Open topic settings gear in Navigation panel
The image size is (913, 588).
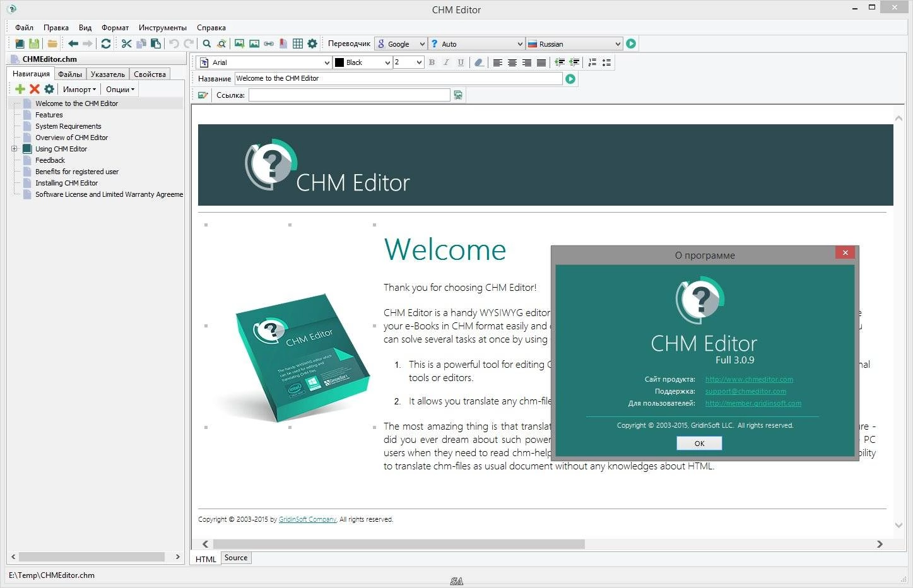click(x=49, y=89)
